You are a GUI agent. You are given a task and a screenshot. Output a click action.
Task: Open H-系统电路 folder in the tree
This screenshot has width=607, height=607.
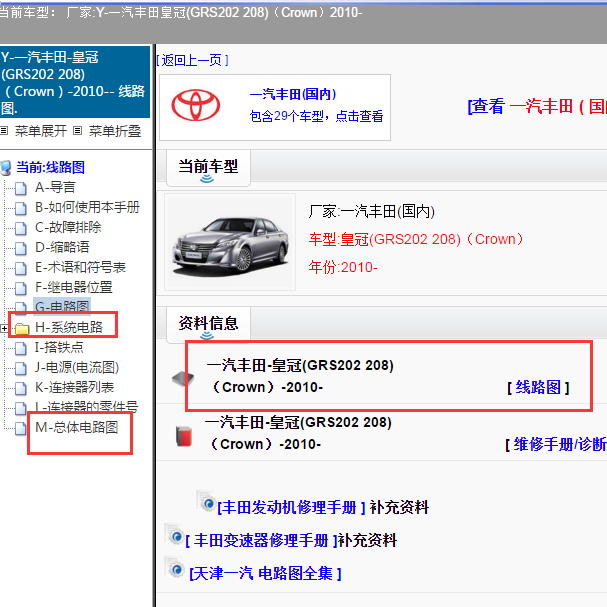tap(69, 328)
